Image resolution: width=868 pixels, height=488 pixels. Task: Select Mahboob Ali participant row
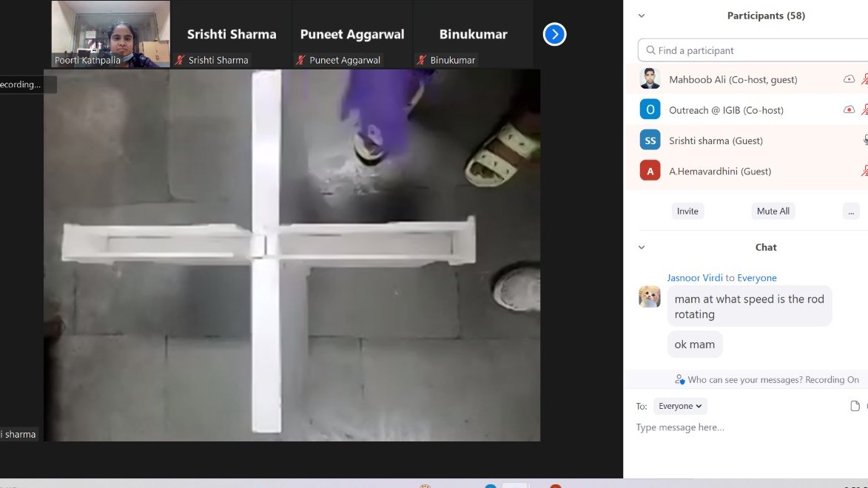(746, 79)
